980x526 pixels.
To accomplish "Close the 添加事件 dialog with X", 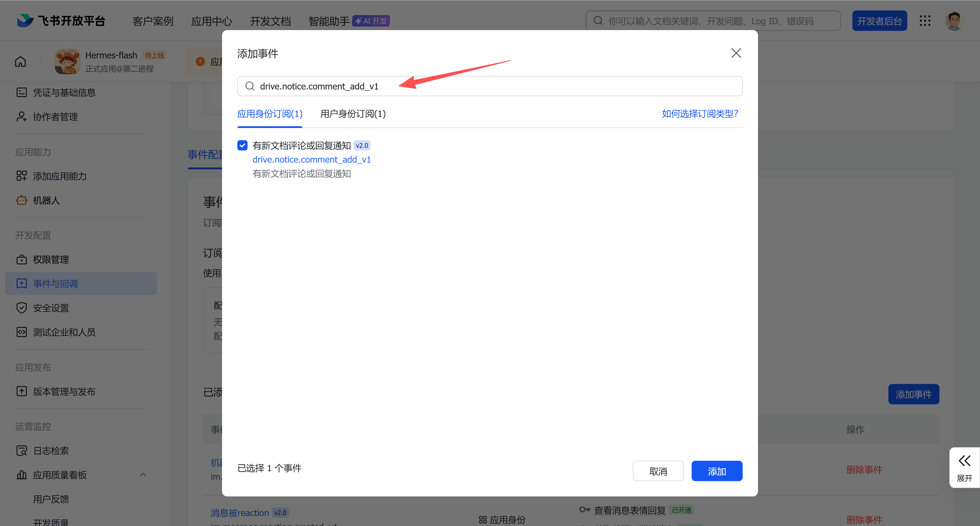I will (x=736, y=53).
